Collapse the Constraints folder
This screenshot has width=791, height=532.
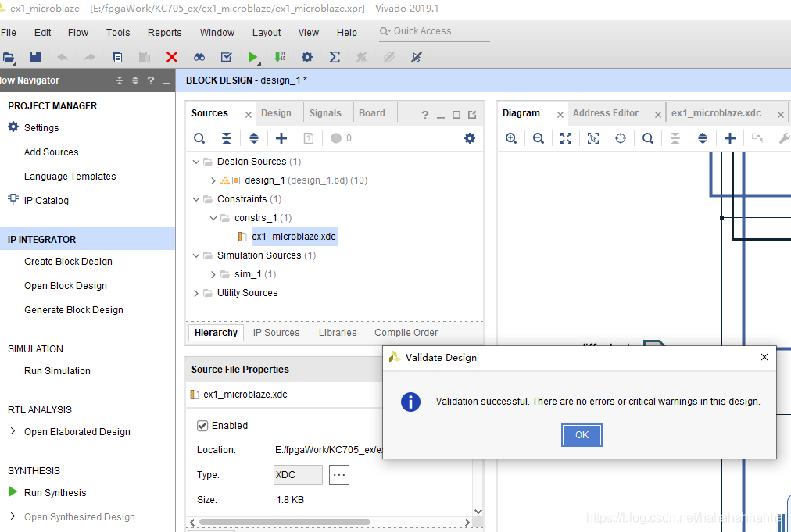point(196,199)
